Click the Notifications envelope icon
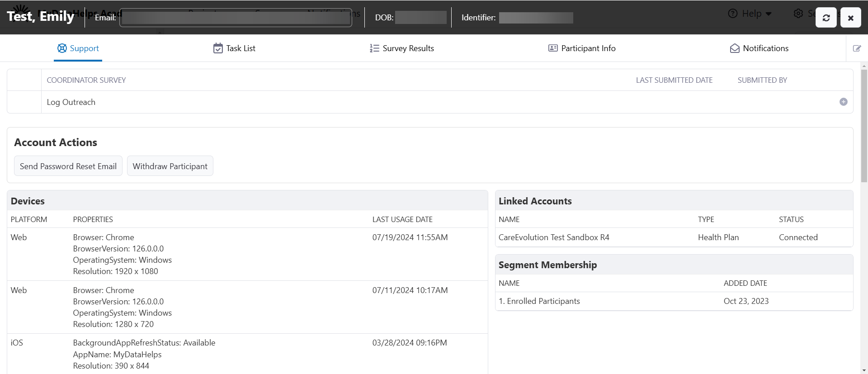This screenshot has width=868, height=374. coord(735,48)
